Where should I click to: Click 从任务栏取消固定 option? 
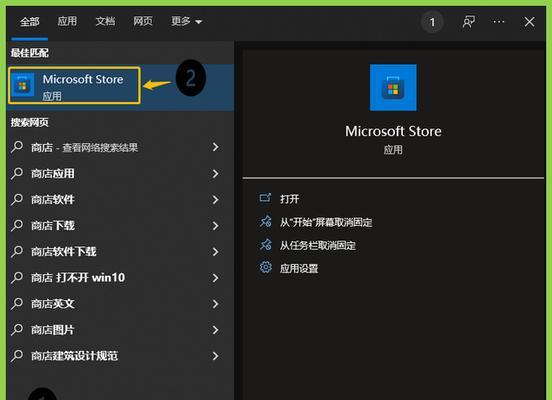[x=318, y=245]
